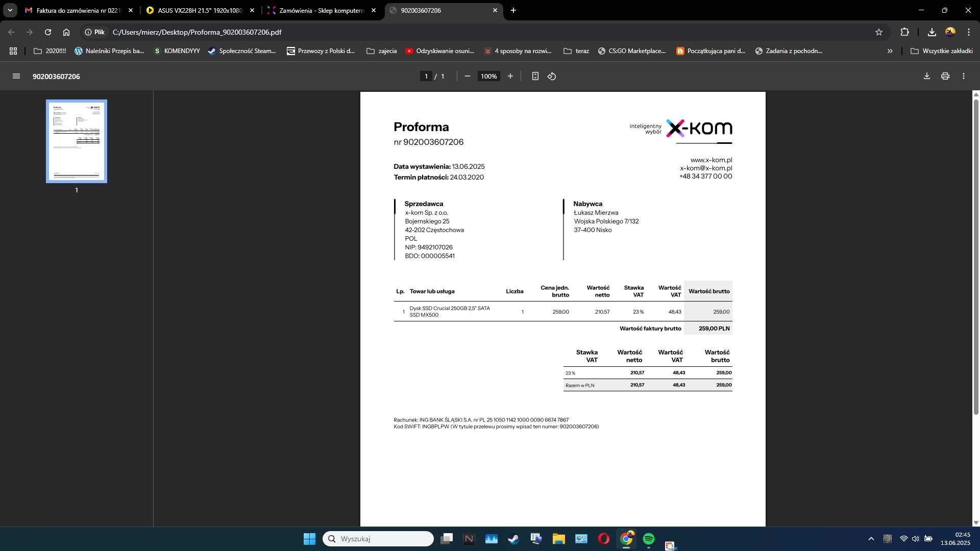Select the page 1 thumbnail
Image resolution: width=980 pixels, height=551 pixels.
[x=77, y=141]
